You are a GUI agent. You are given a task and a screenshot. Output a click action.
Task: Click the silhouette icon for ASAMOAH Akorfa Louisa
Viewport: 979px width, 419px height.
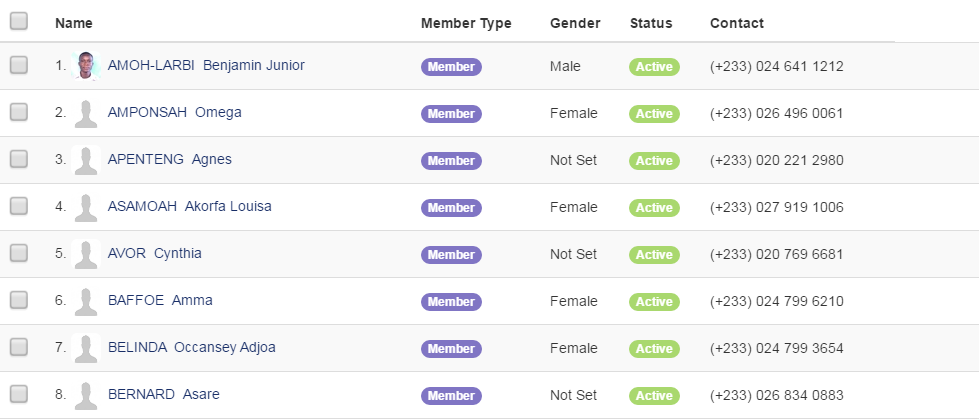point(86,207)
